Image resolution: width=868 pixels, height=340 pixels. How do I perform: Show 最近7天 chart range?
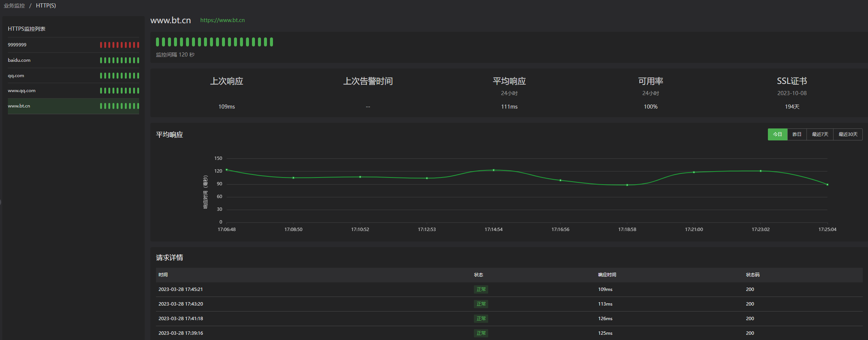820,134
